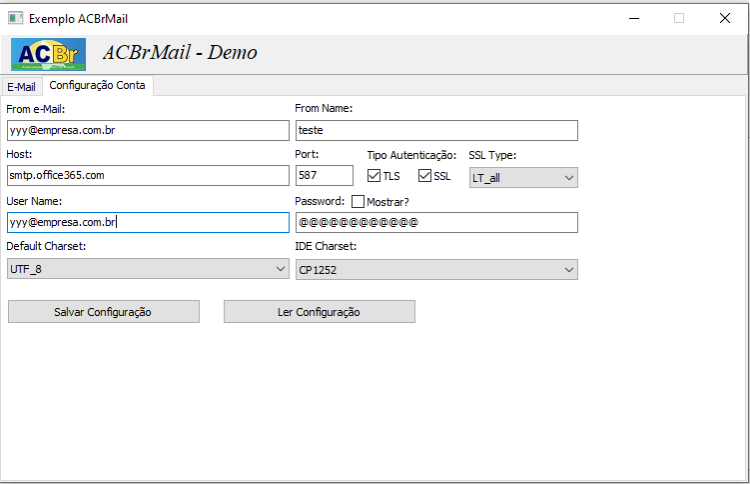
Task: Click the From Name field containing teste
Action: point(437,131)
